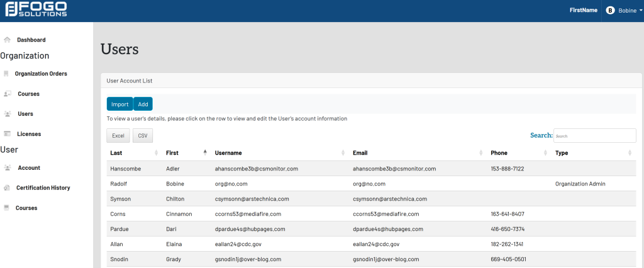Sort the table by Last column
The height and width of the screenshot is (268, 644).
[133, 153]
